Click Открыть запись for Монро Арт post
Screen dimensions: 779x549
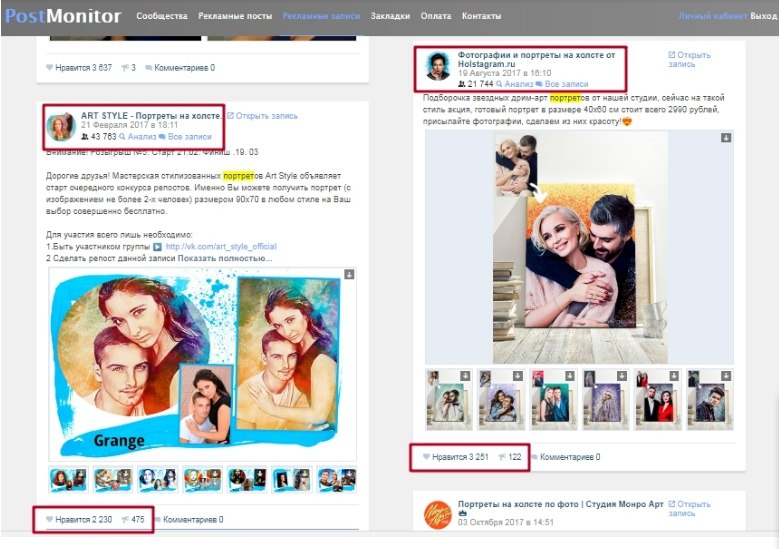690,509
